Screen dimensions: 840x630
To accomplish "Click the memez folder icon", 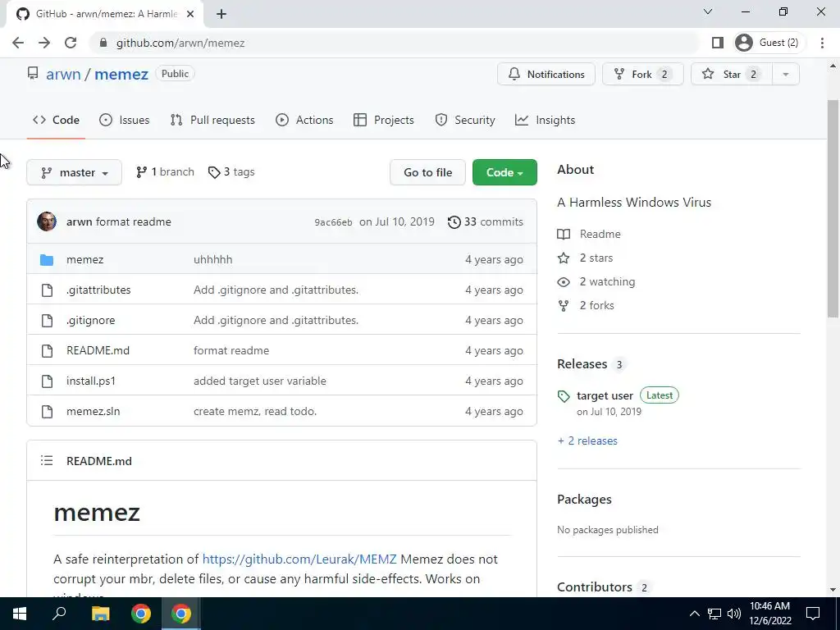I will click(47, 260).
